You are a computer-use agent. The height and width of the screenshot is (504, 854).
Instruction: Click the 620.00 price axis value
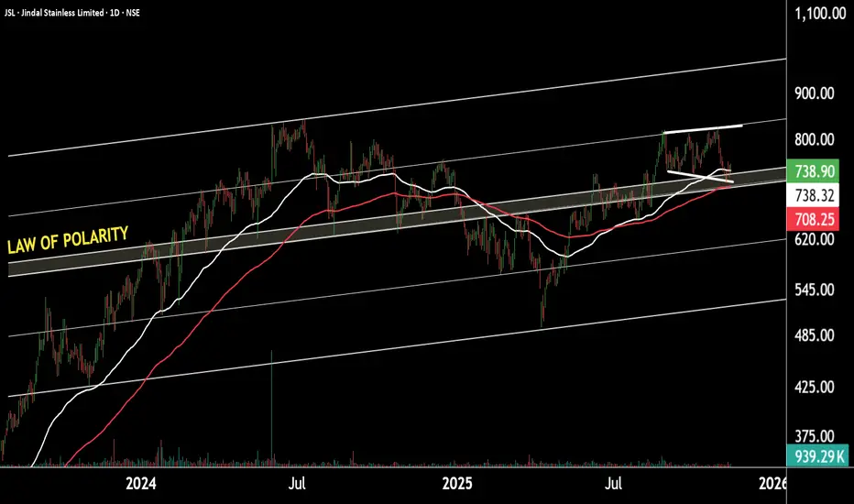point(815,238)
